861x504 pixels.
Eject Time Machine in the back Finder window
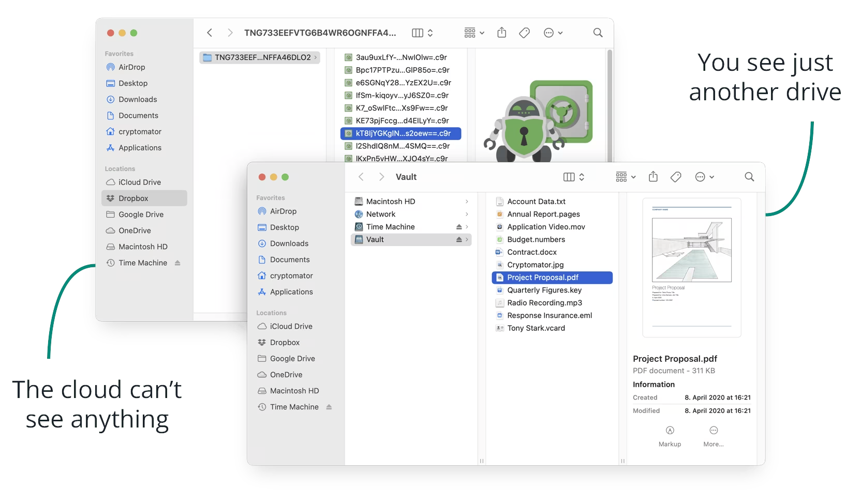(177, 263)
